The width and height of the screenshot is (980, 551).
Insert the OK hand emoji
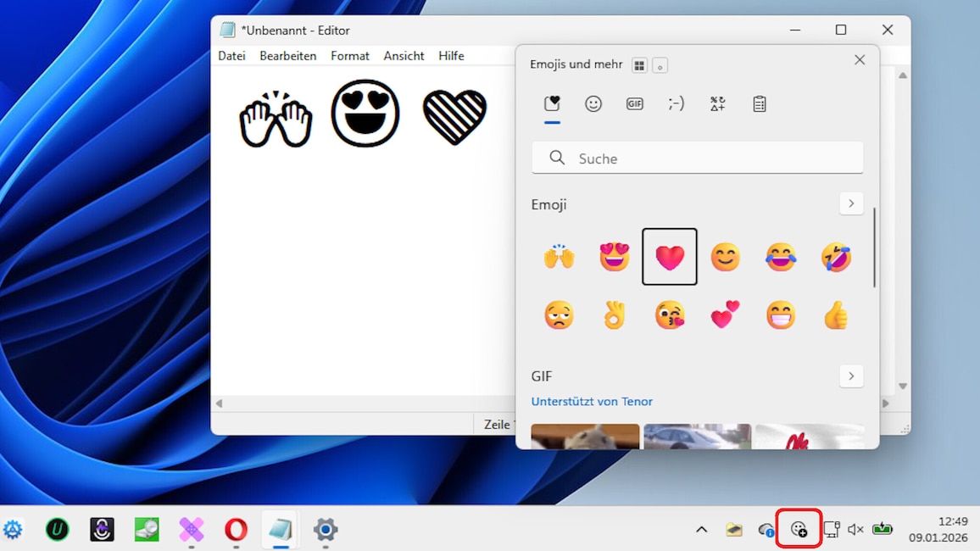point(615,314)
